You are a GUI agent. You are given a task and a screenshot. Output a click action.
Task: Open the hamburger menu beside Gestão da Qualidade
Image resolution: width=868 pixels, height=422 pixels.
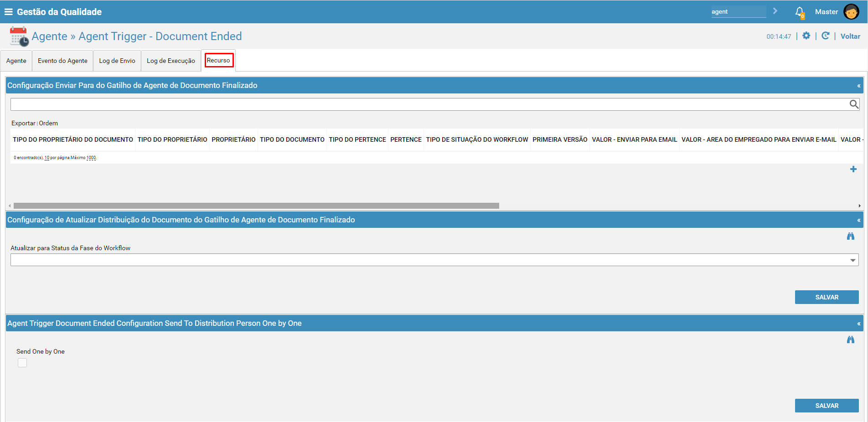click(x=8, y=12)
